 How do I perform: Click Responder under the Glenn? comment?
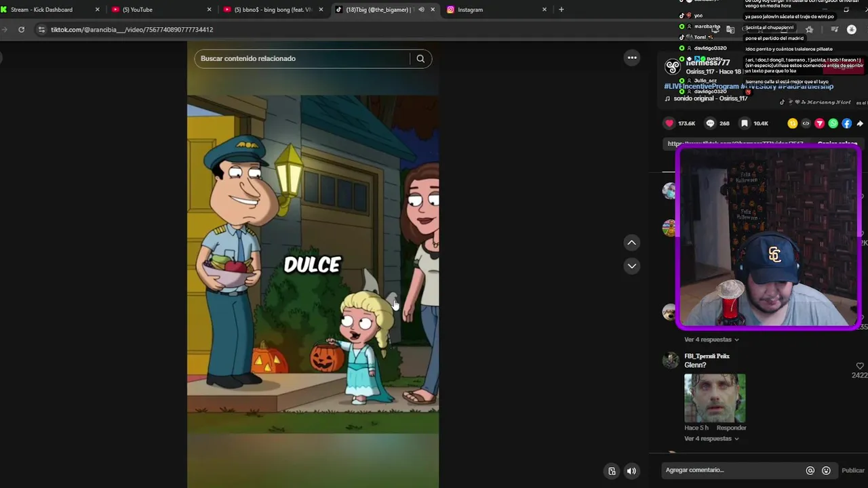pos(731,428)
